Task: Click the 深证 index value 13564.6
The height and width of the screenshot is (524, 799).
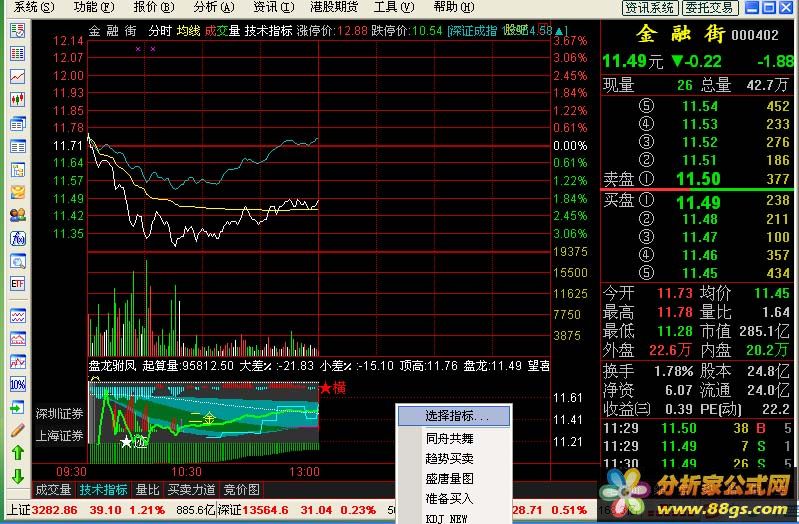Action: (265, 510)
